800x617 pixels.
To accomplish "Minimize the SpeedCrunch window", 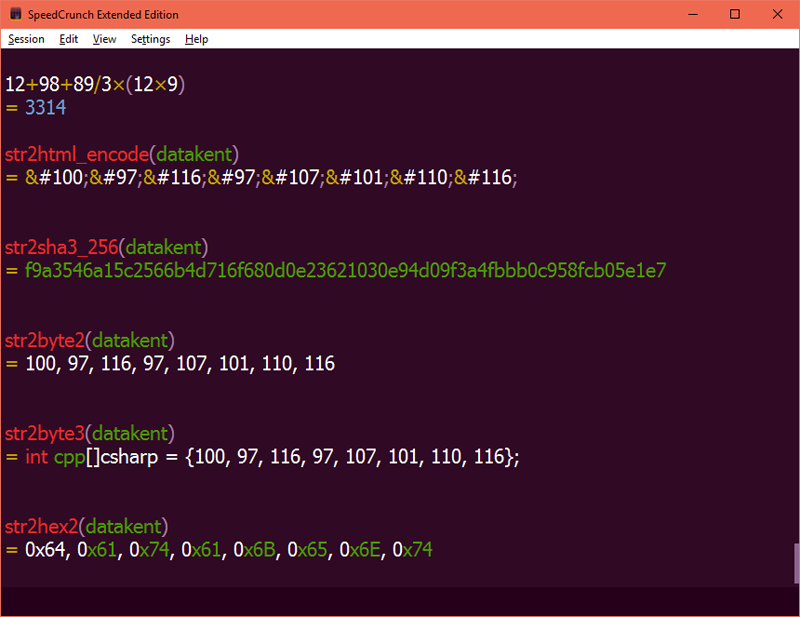I will [692, 14].
